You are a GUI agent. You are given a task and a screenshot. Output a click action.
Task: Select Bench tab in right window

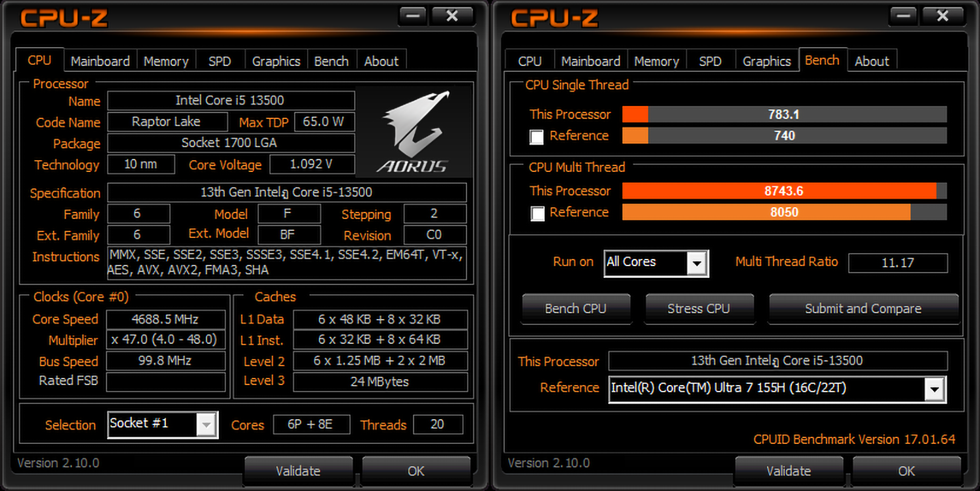822,59
